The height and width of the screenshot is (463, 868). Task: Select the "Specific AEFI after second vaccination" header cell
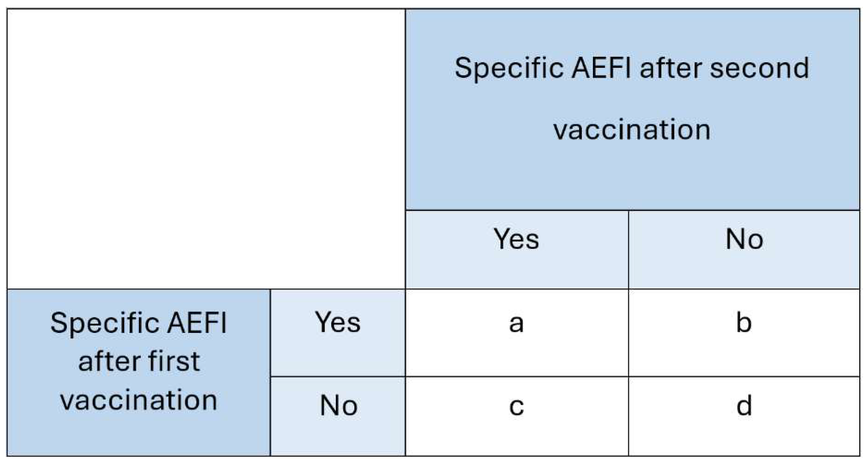coord(632,109)
